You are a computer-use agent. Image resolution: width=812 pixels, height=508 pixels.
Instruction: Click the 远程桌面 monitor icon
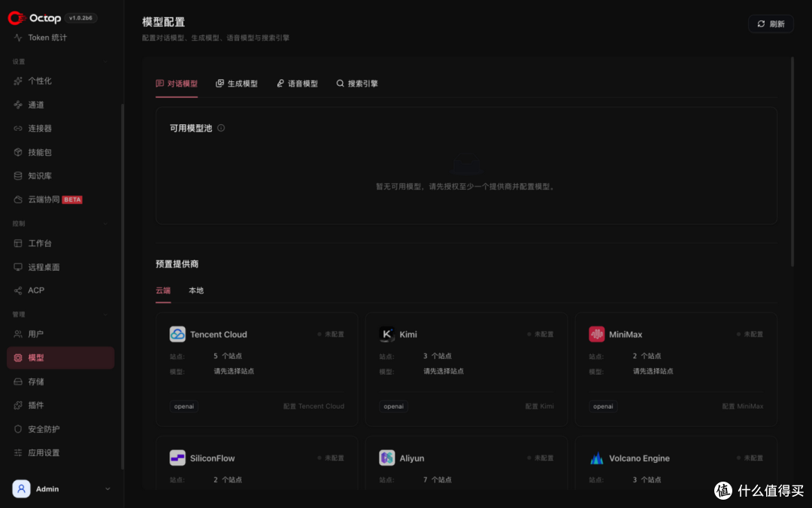pos(18,267)
